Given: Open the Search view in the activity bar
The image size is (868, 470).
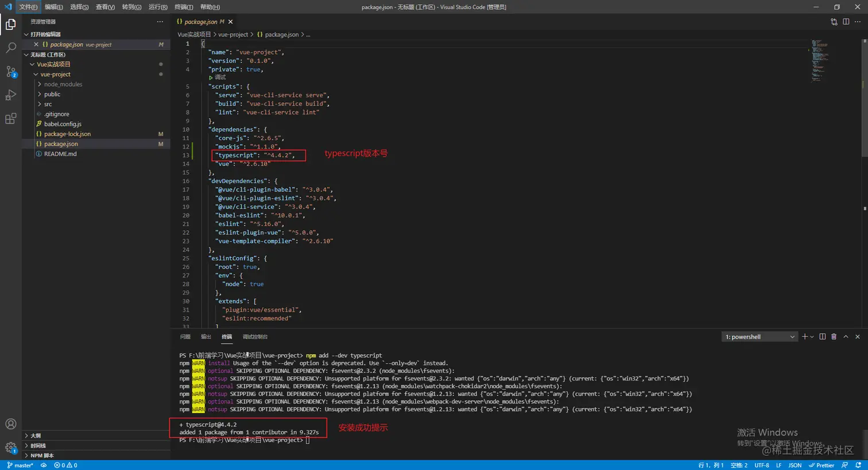Looking at the screenshot, I should pos(11,48).
